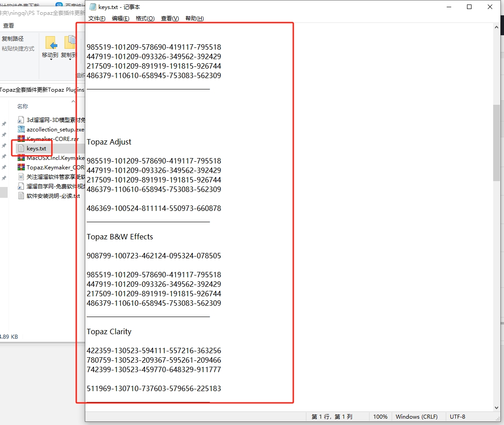Click key 908799-100723-462124-095324-078505
This screenshot has width=504, height=425.
point(154,256)
